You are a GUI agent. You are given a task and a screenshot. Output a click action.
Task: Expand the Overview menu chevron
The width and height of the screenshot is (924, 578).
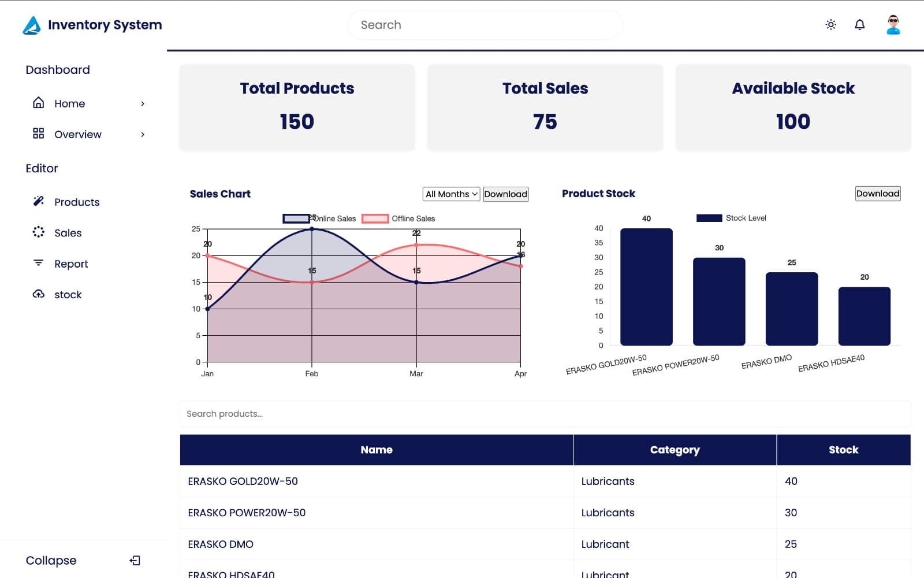click(143, 134)
